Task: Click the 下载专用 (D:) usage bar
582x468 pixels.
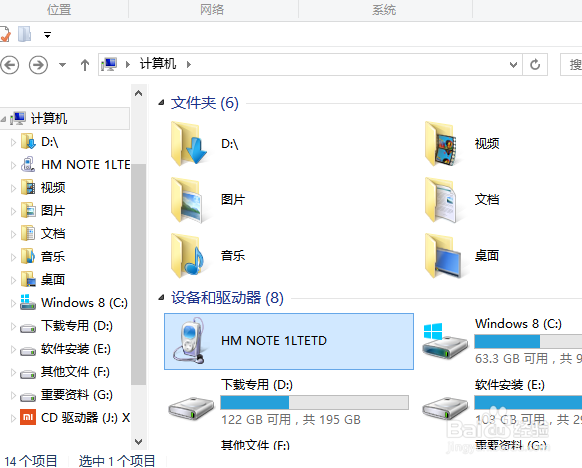Action: (314, 403)
